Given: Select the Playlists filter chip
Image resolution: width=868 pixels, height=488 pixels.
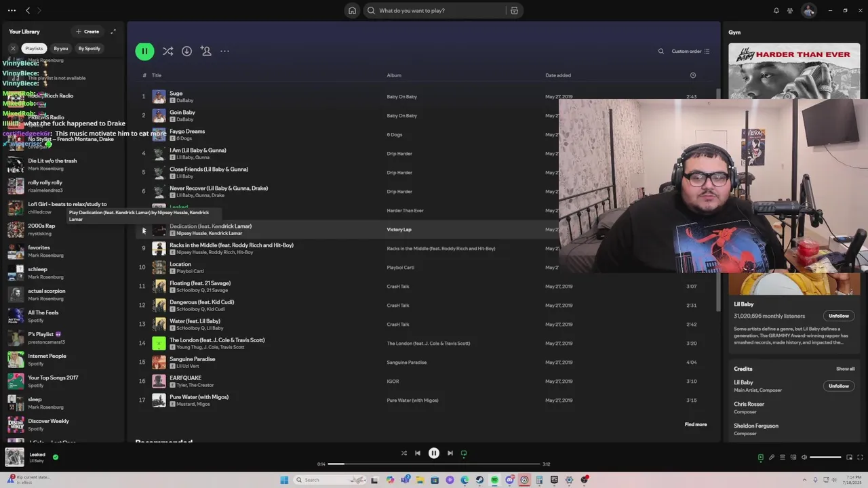Looking at the screenshot, I should pos(34,48).
